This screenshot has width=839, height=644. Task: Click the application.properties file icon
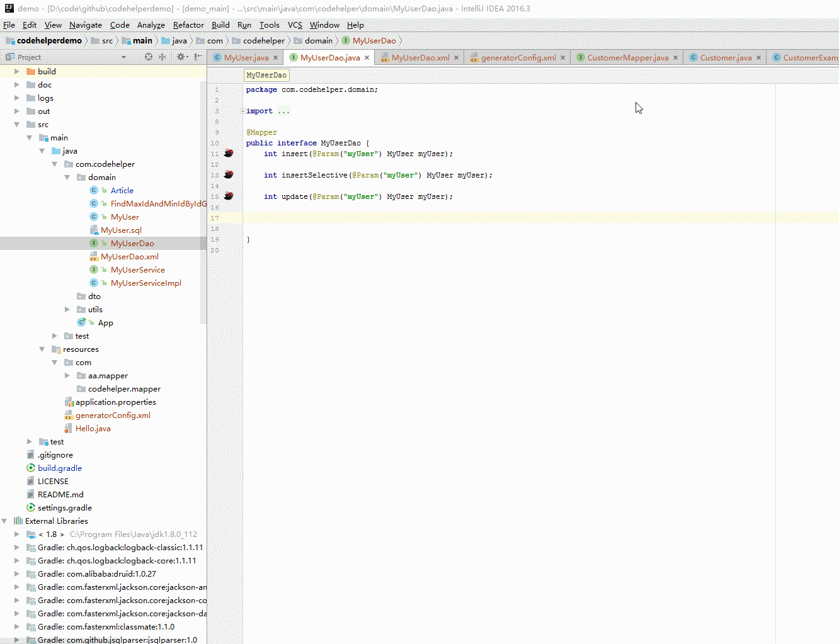[x=69, y=402]
